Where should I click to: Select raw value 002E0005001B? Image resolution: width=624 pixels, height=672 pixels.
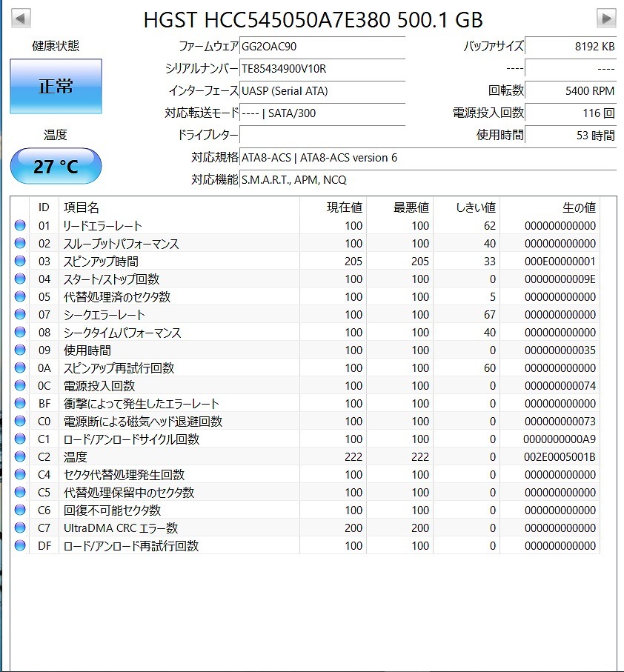pyautogui.click(x=560, y=457)
